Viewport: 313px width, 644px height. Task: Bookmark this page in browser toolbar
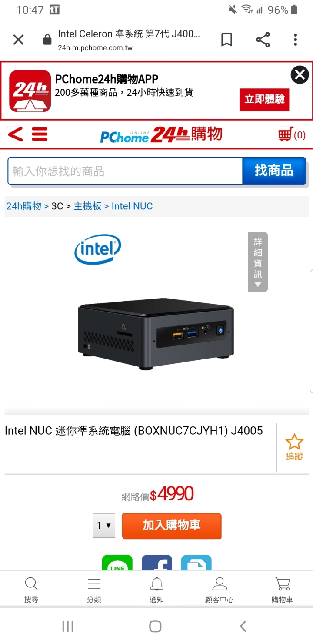click(226, 40)
